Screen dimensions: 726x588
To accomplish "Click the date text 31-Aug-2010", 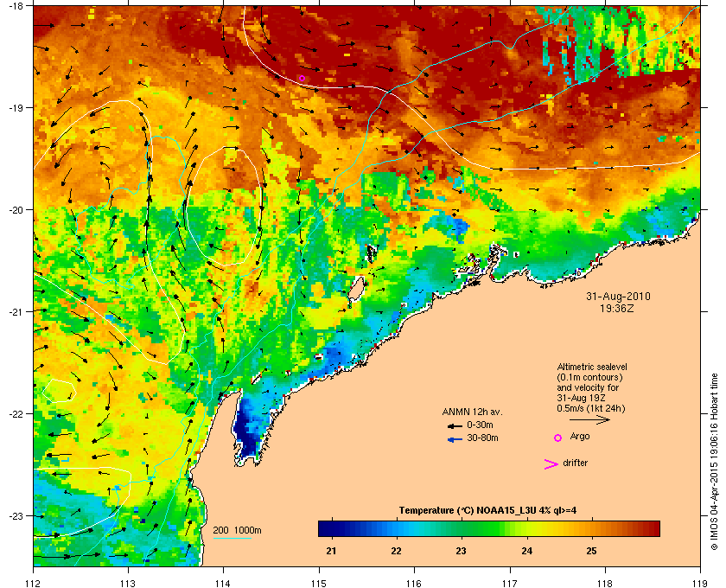I will coord(618,297).
